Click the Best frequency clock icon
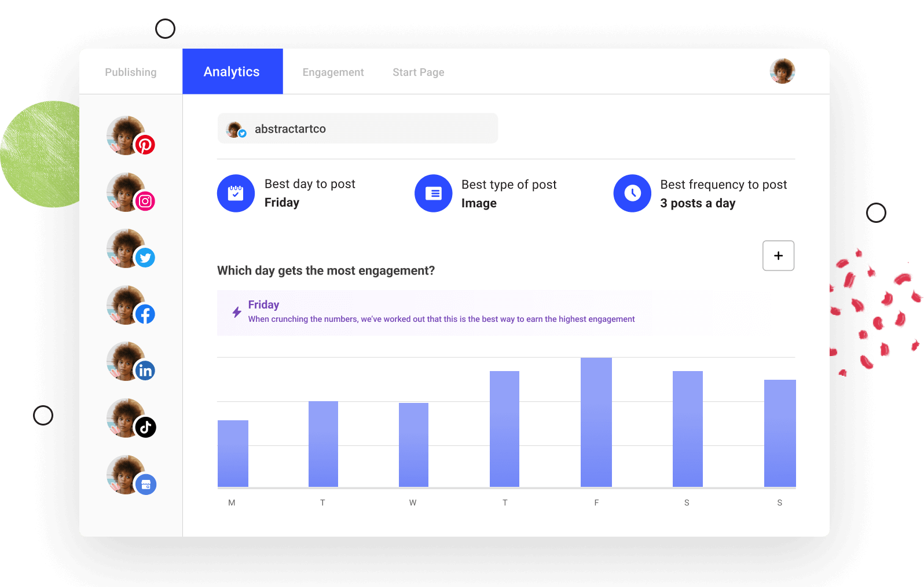Image resolution: width=924 pixels, height=587 pixels. 632,193
